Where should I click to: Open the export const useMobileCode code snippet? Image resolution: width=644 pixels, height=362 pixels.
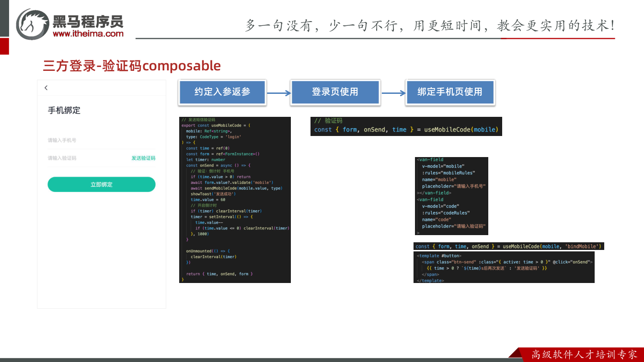[235, 200]
